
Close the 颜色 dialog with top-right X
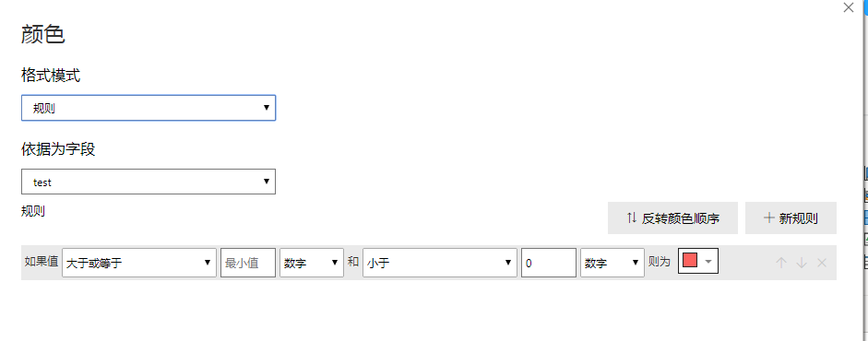click(x=848, y=7)
